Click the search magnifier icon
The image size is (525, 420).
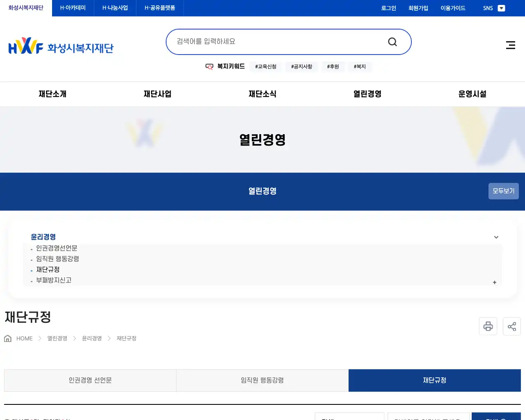coord(392,41)
